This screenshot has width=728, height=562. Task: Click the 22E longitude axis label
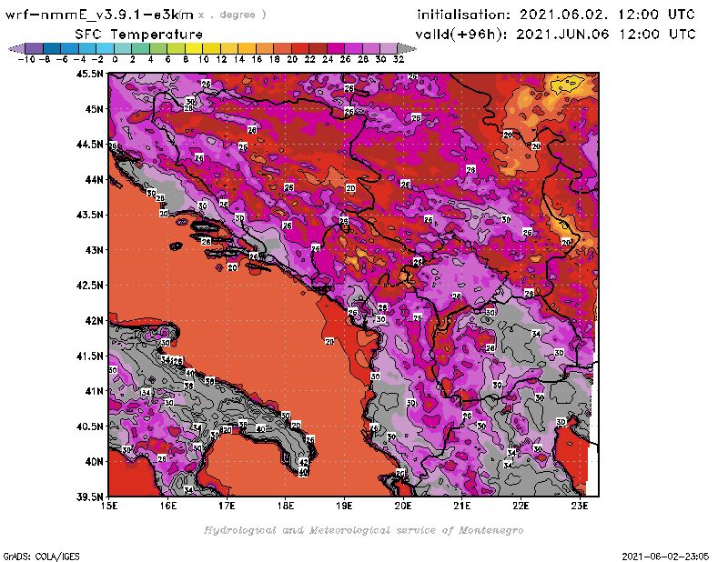pos(521,506)
